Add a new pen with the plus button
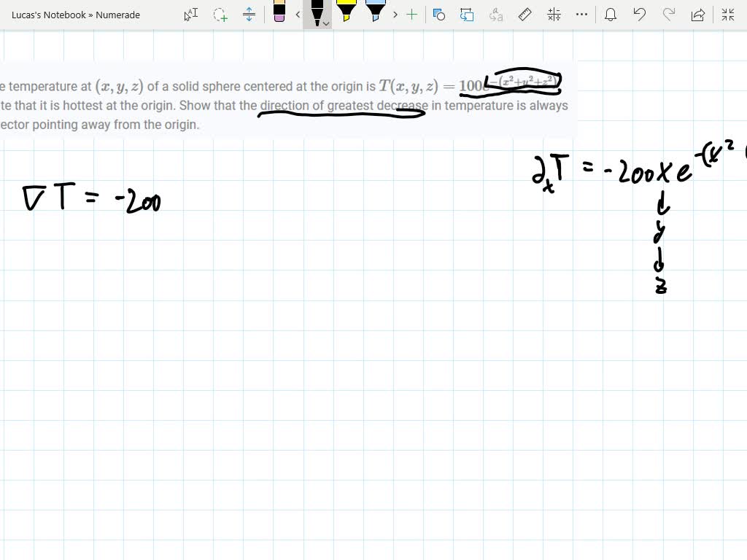Screen dimensions: 747x560 (411, 15)
